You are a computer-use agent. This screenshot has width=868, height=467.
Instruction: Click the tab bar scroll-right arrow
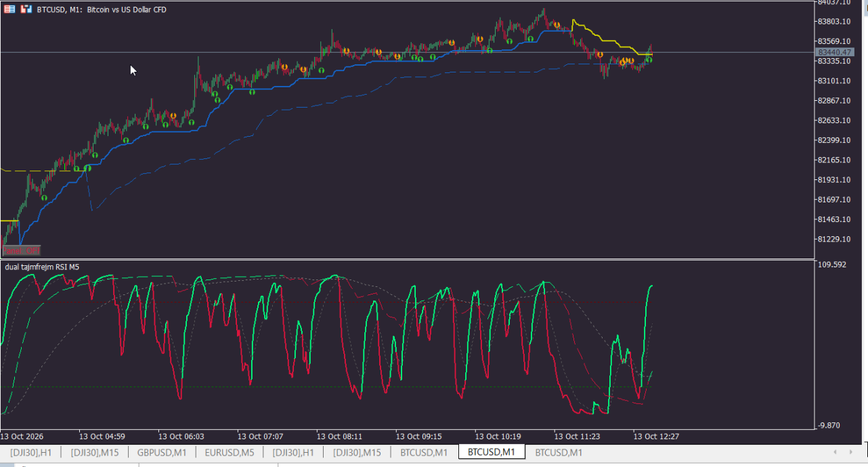click(x=850, y=452)
